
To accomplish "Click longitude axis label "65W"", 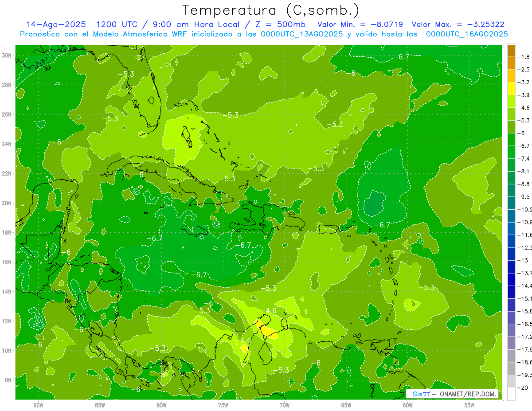I will point(346,405).
